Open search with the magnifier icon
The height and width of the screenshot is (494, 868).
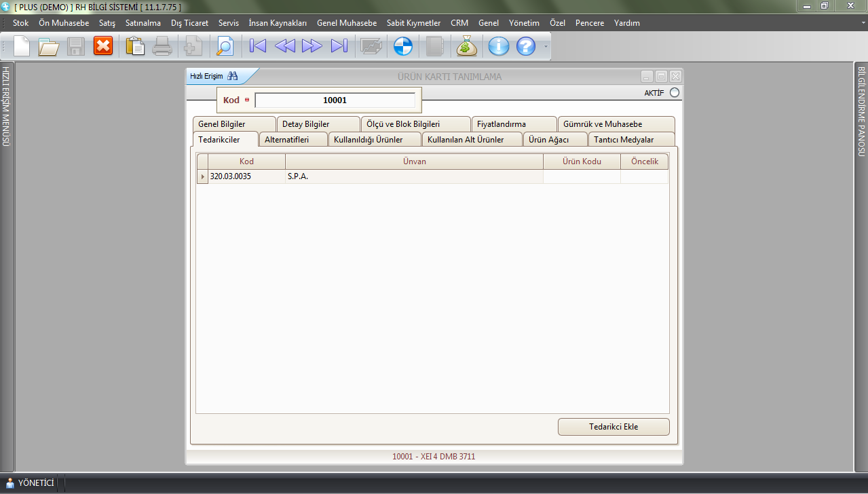[224, 46]
